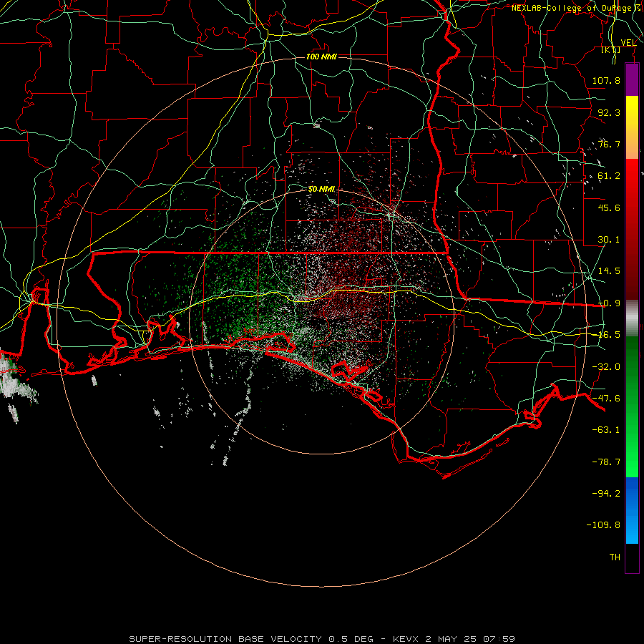The height and width of the screenshot is (644, 644).
Task: Click the 92.3 value on velocity scale
Action: tap(609, 112)
